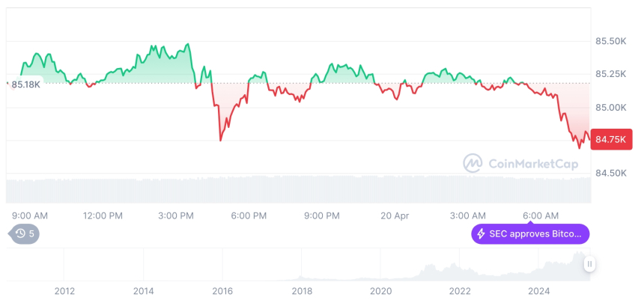
Task: Click the red 84.75K current price tag
Action: pyautogui.click(x=611, y=138)
